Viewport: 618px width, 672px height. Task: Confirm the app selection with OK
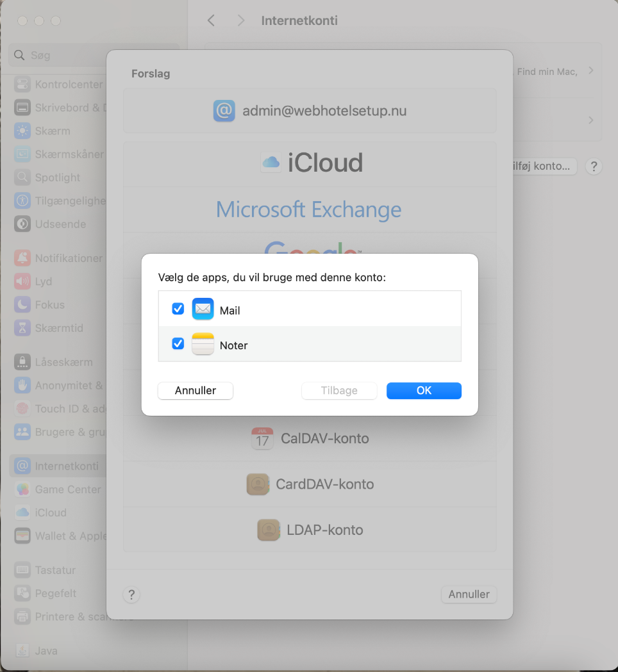(x=424, y=390)
